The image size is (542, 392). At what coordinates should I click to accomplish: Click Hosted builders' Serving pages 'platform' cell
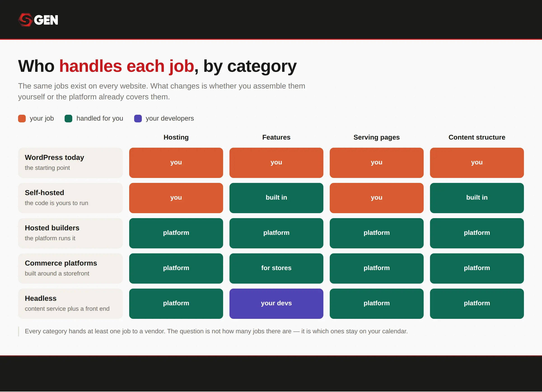pyautogui.click(x=377, y=233)
